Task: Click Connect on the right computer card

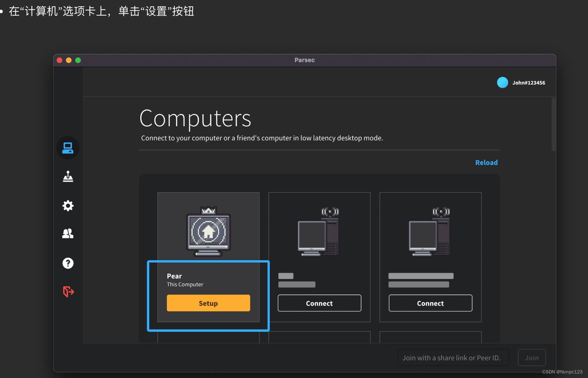Action: (430, 303)
